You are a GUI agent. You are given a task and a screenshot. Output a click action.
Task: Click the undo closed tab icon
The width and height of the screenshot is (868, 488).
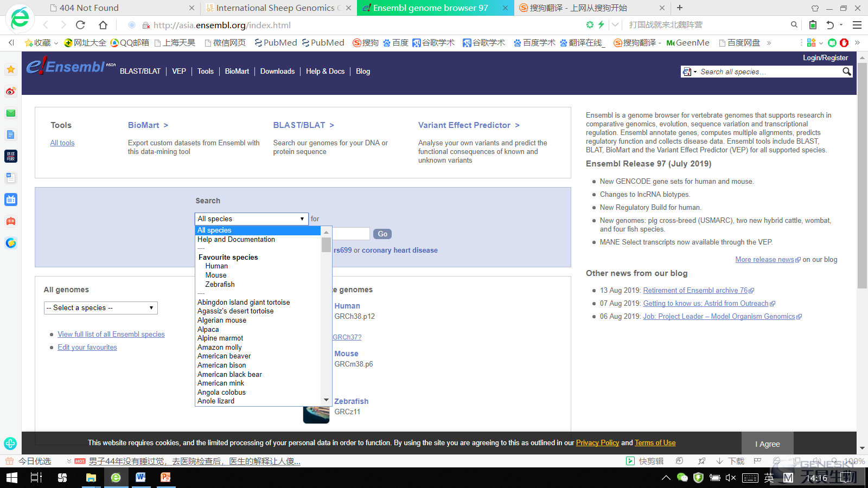[x=830, y=25]
